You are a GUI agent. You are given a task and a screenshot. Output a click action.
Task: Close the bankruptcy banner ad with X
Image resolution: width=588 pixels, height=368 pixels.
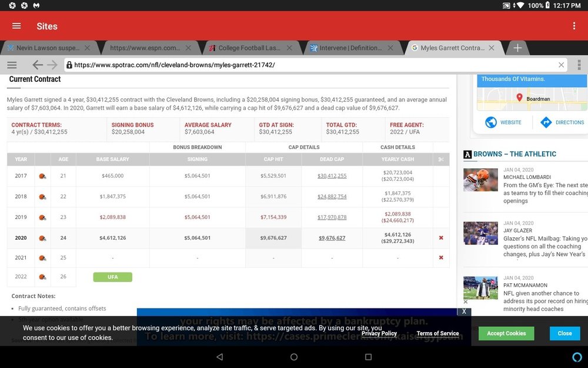coord(464,311)
